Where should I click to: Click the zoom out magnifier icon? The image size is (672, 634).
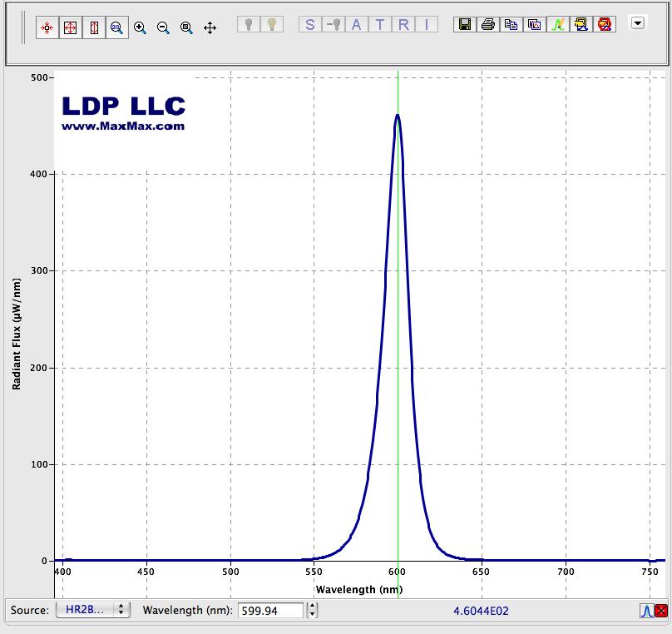point(163,27)
